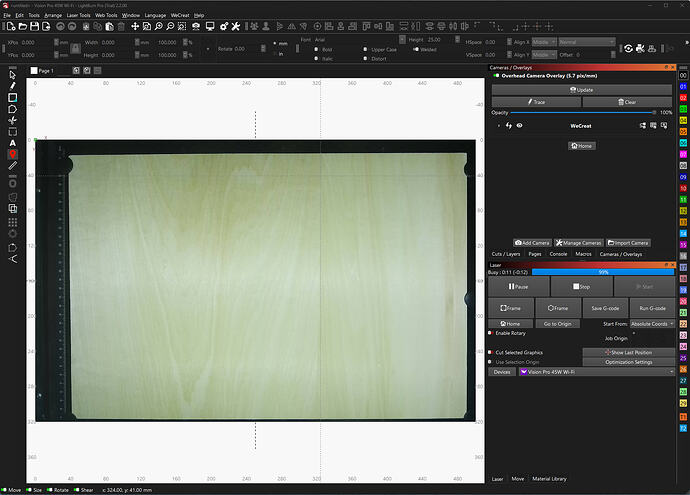This screenshot has height=495, width=690.
Task: Click the Trace button
Action: (x=536, y=102)
